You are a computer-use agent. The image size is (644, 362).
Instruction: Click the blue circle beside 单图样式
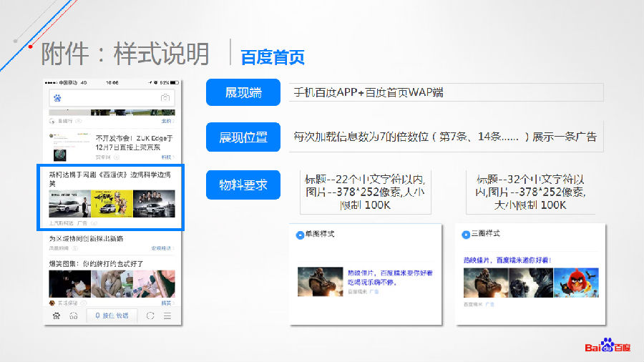300,234
